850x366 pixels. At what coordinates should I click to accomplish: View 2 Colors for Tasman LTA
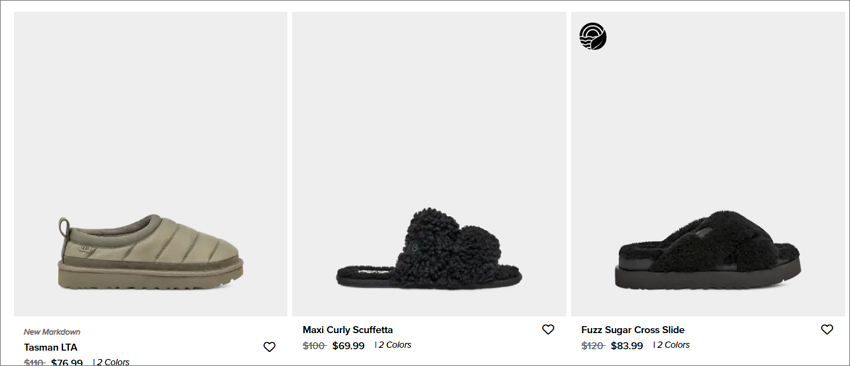[113, 362]
